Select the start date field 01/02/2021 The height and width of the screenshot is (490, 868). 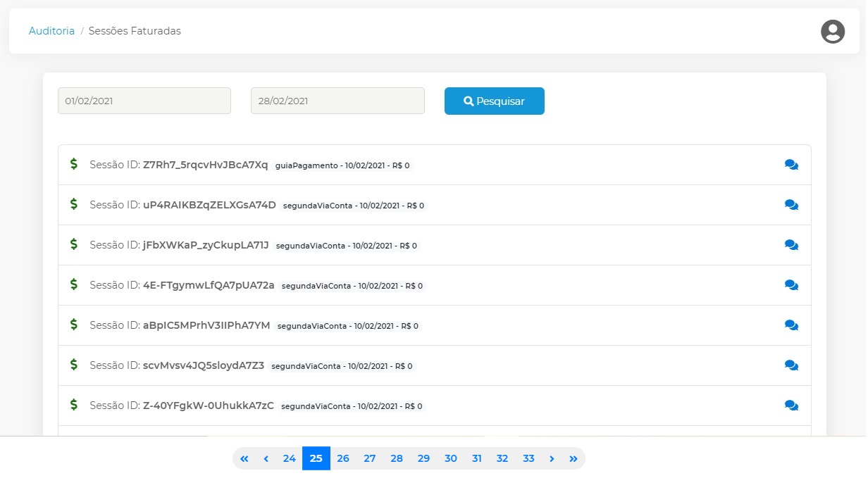(x=144, y=101)
